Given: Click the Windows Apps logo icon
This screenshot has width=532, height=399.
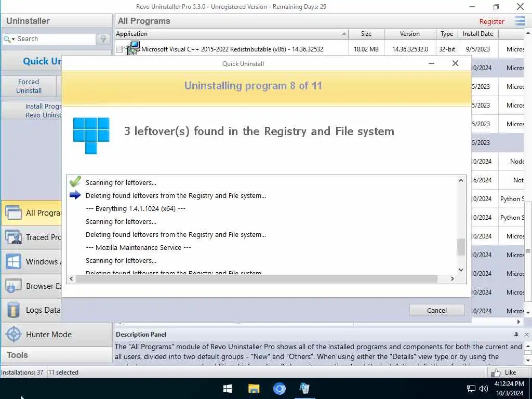Looking at the screenshot, I should point(13,262).
